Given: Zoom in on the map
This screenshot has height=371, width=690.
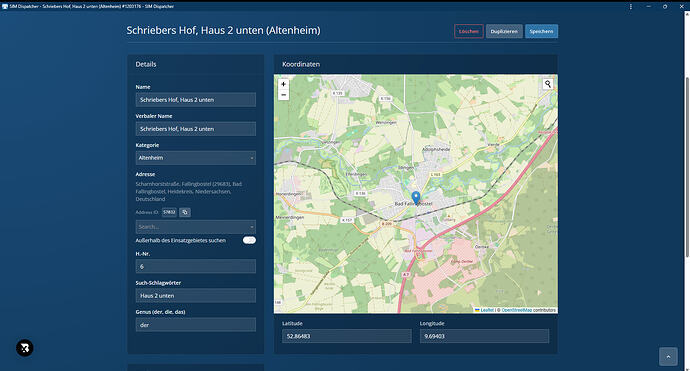Looking at the screenshot, I should coord(283,84).
